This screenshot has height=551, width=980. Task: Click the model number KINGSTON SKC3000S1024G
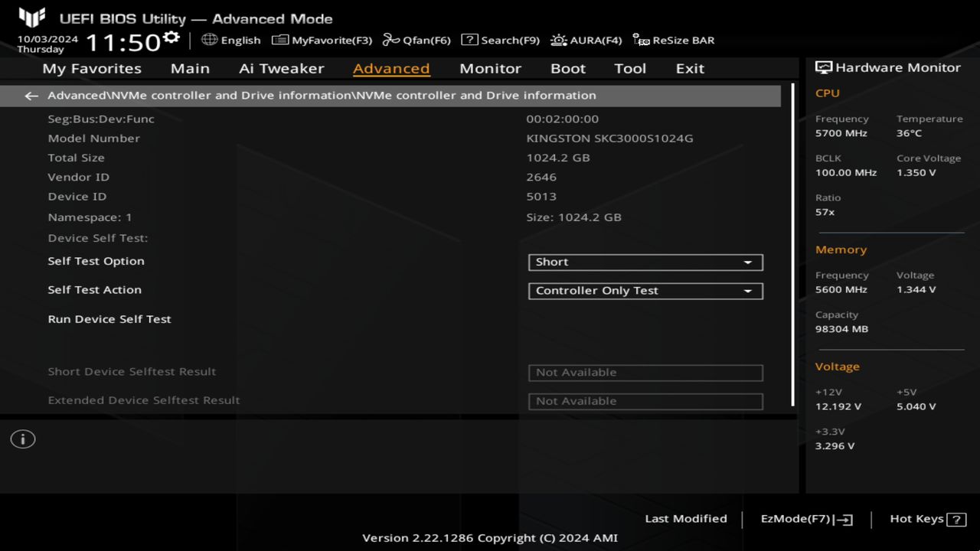pyautogui.click(x=609, y=139)
